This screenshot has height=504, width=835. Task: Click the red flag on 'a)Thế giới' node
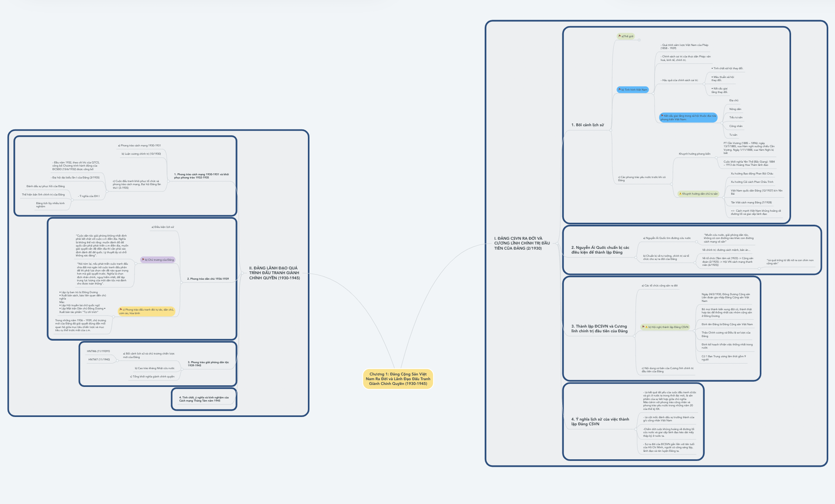pyautogui.click(x=620, y=36)
